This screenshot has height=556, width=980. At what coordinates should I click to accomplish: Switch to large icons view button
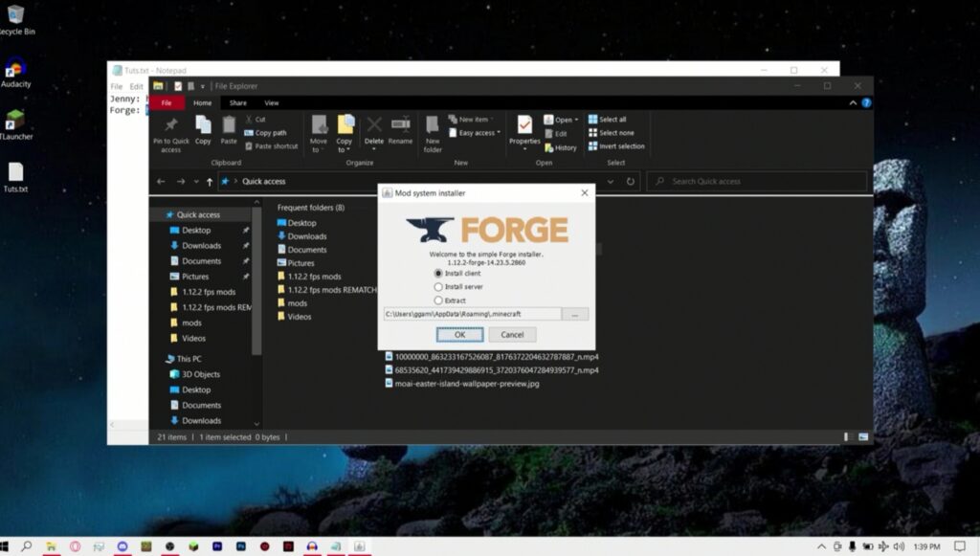point(863,437)
